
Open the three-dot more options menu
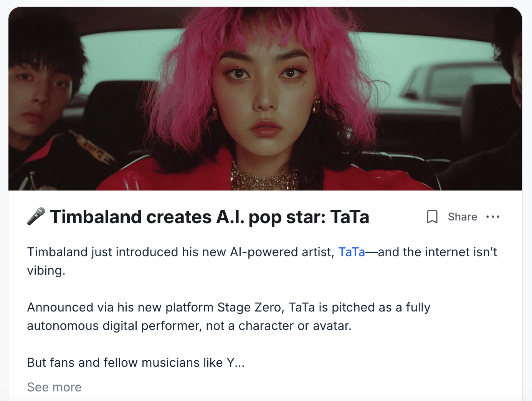point(493,217)
